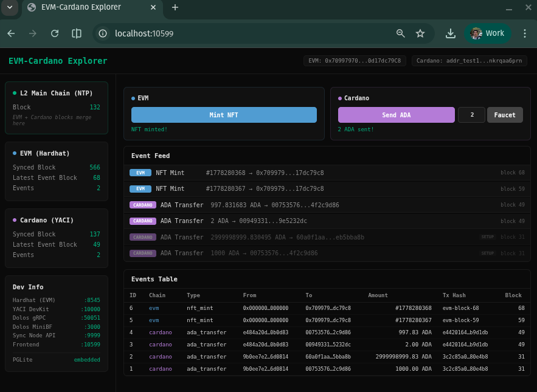Click the Cardano address badge in header
This screenshot has height=392, width=537.
pos(469,61)
